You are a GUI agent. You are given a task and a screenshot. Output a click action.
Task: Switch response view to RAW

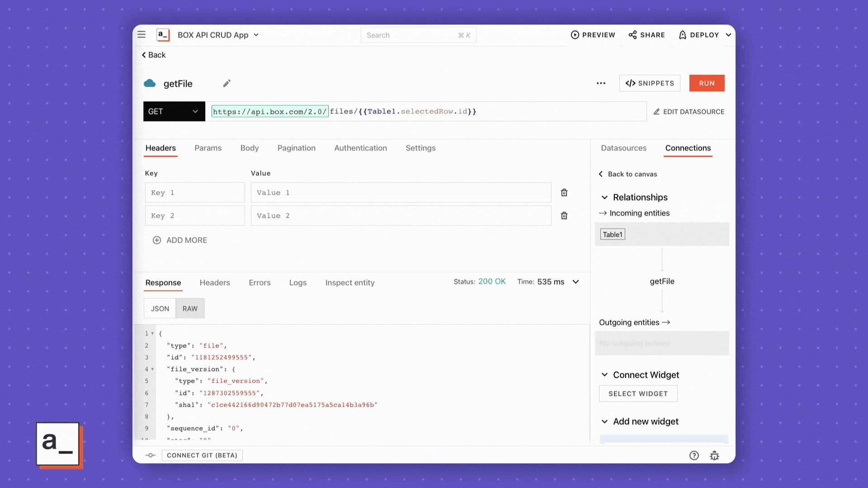pos(190,309)
